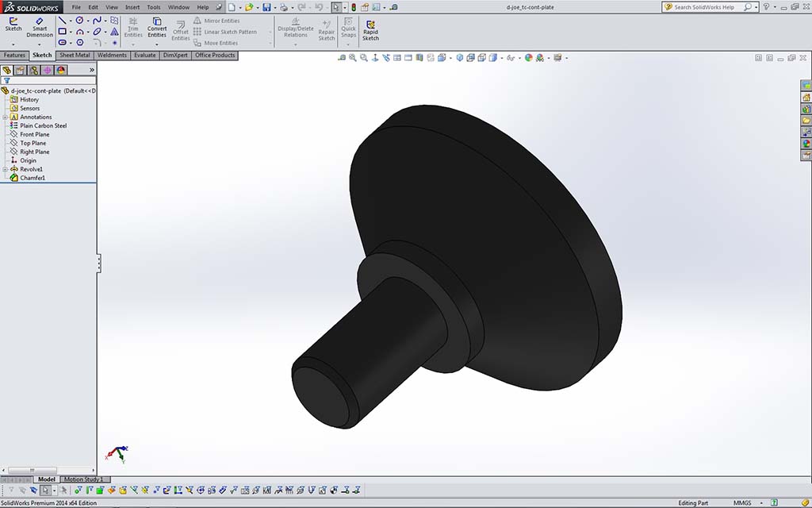Image resolution: width=812 pixels, height=508 pixels.
Task: Click the Search SolidWorks Help field
Action: coord(705,7)
